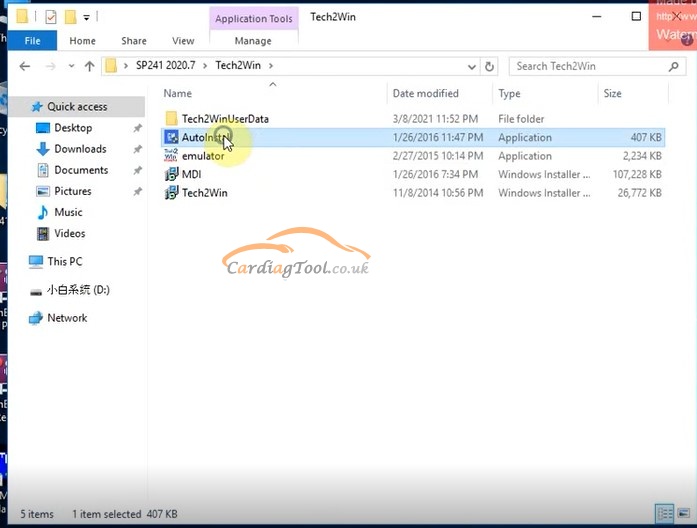Select the MDI Windows Installer package
697x528 pixels.
click(190, 174)
